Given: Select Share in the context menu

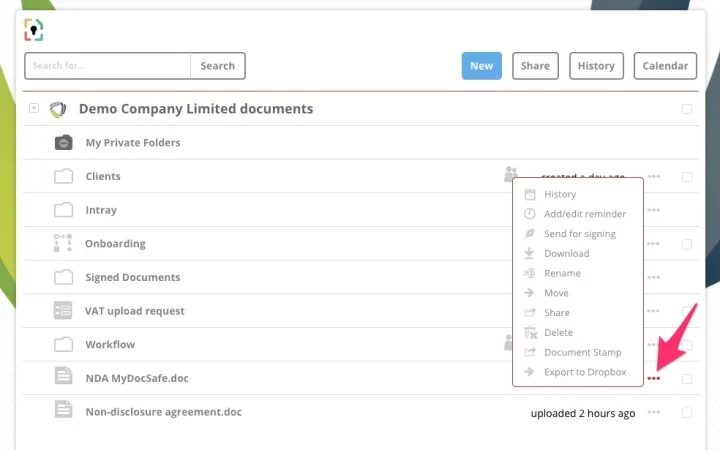Looking at the screenshot, I should pos(557,313).
